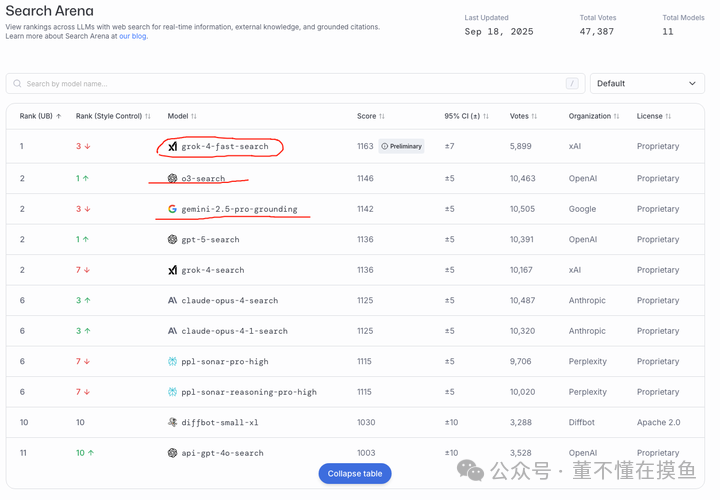This screenshot has width=720, height=500.
Task: Click the sort arrows next to License header
Action: pyautogui.click(x=668, y=116)
